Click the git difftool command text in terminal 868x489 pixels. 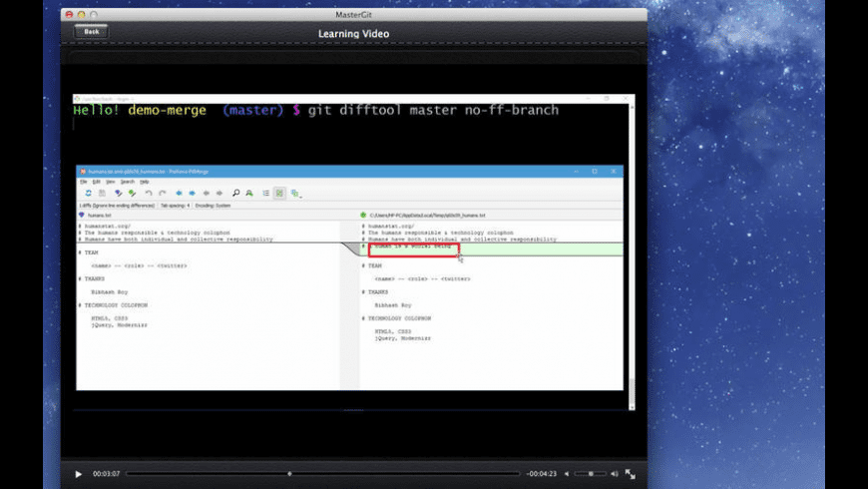pyautogui.click(x=433, y=110)
